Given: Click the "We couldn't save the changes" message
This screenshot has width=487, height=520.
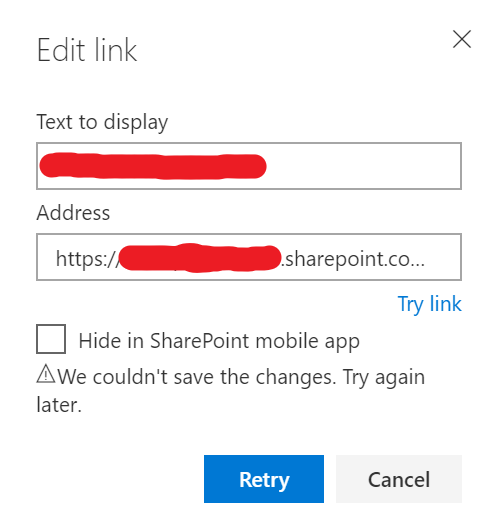Looking at the screenshot, I should (x=197, y=377).
